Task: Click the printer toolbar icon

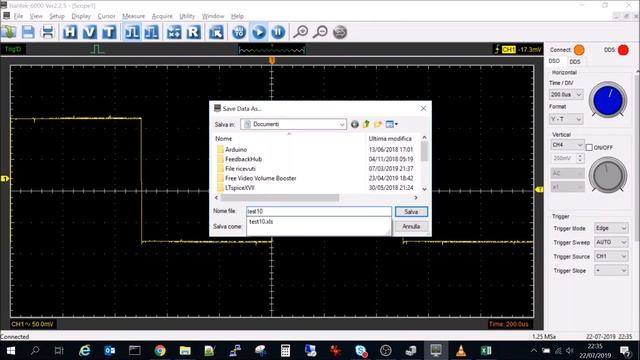Action: (48, 32)
